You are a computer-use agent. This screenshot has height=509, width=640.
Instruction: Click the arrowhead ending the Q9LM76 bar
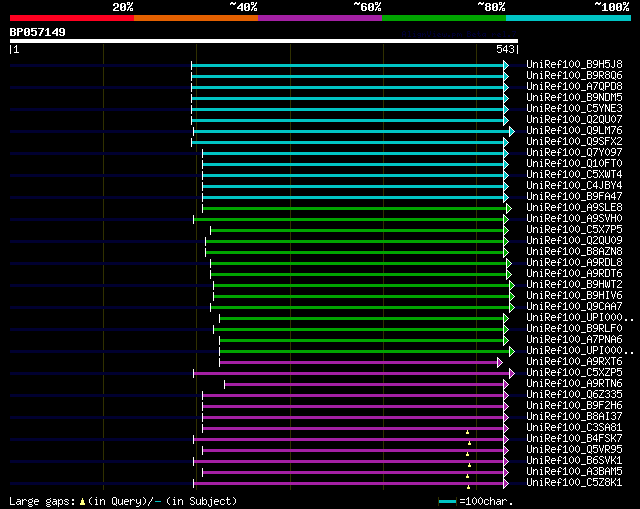tap(512, 131)
